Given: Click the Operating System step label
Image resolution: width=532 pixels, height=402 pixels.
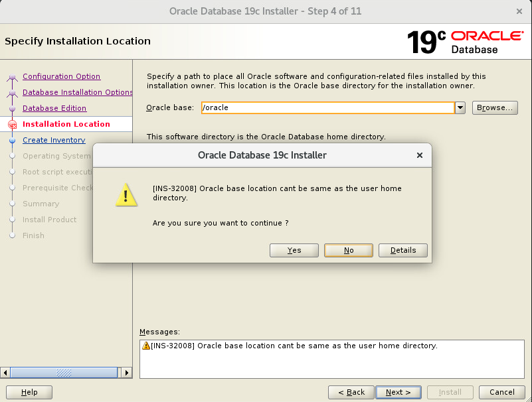Looking at the screenshot, I should coord(56,156).
